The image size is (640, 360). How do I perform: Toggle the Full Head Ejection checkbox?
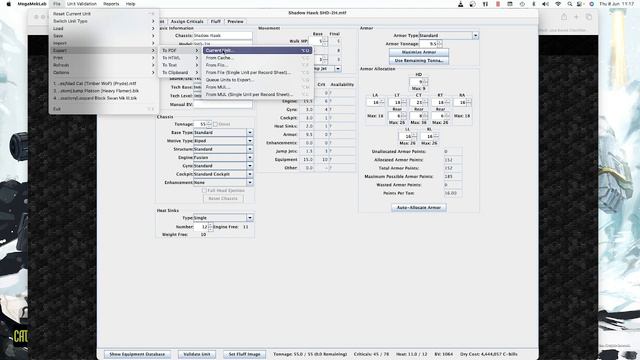click(x=204, y=191)
